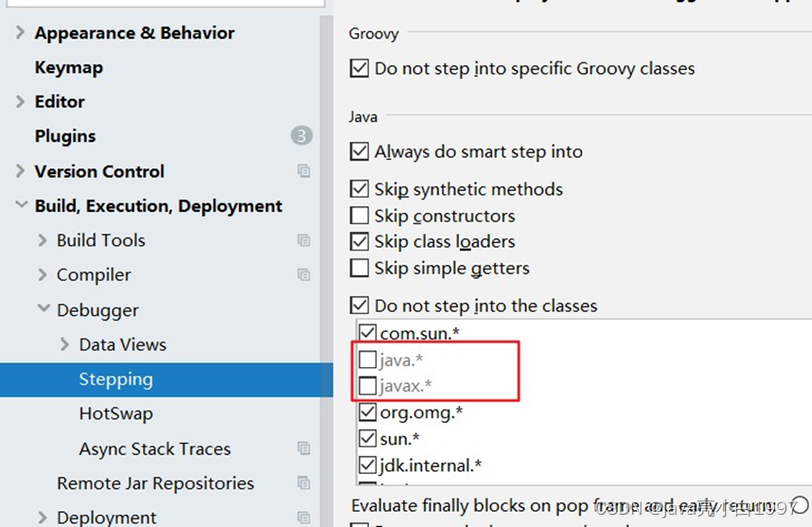Click the project-scope icon next to Deployment
This screenshot has width=812, height=527.
tap(303, 518)
